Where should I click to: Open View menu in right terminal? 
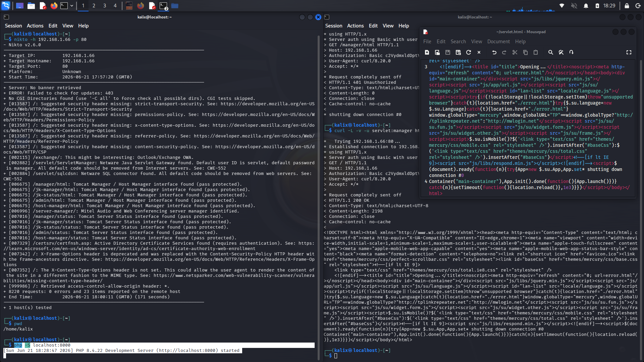click(388, 26)
